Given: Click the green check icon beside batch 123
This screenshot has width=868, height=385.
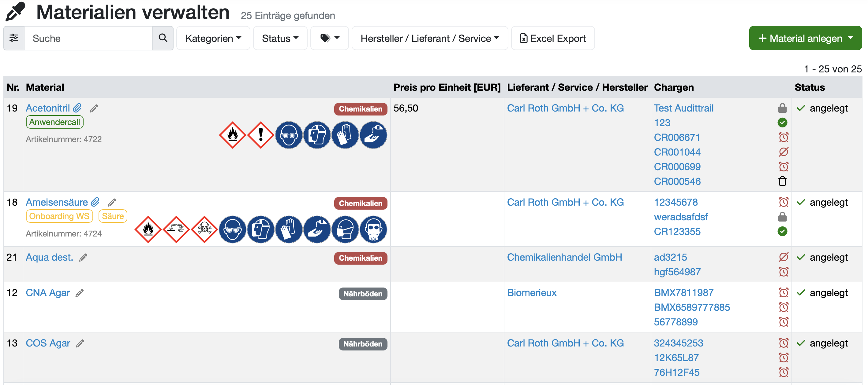Looking at the screenshot, I should [x=782, y=123].
